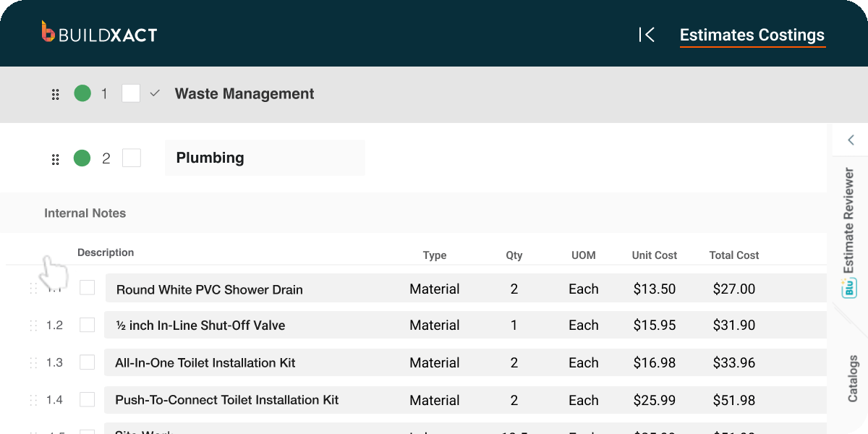Grab the Plumbing category drag handle

tap(55, 159)
